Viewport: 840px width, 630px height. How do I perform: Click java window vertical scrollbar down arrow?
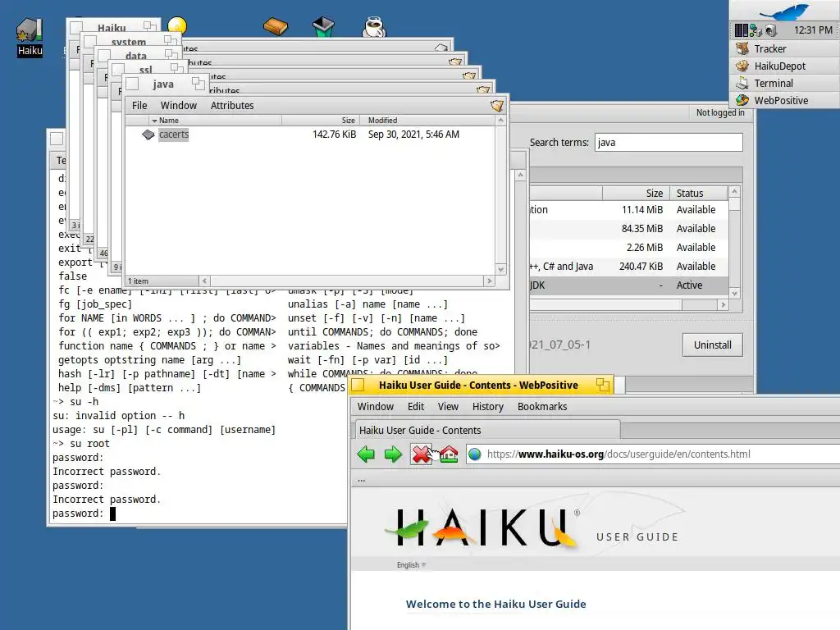[x=501, y=269]
